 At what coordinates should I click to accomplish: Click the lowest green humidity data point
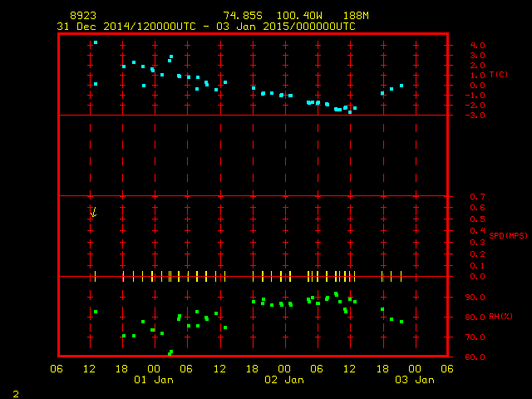pyautogui.click(x=169, y=354)
